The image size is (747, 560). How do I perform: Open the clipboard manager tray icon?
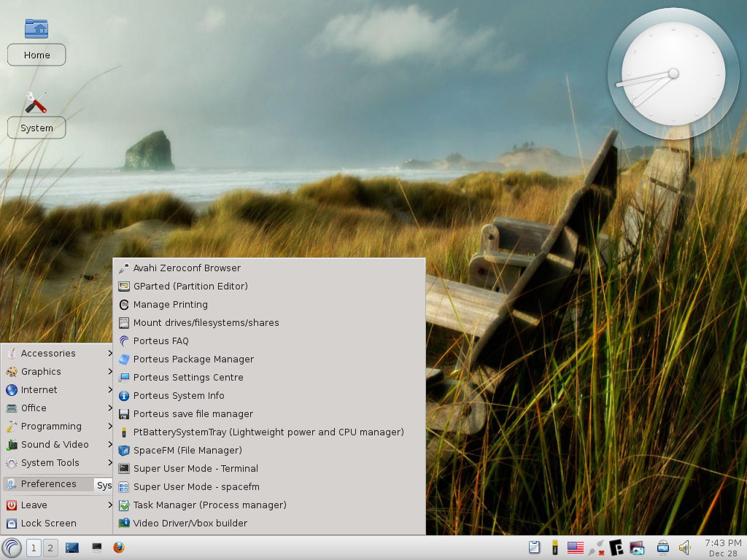pyautogui.click(x=534, y=548)
